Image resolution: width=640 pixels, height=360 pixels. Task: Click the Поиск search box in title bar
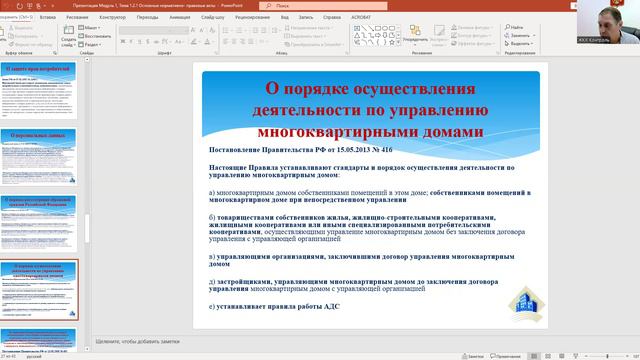(323, 6)
